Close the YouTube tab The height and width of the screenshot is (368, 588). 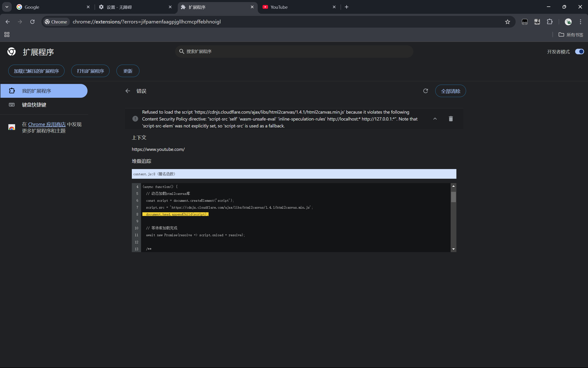pyautogui.click(x=334, y=7)
